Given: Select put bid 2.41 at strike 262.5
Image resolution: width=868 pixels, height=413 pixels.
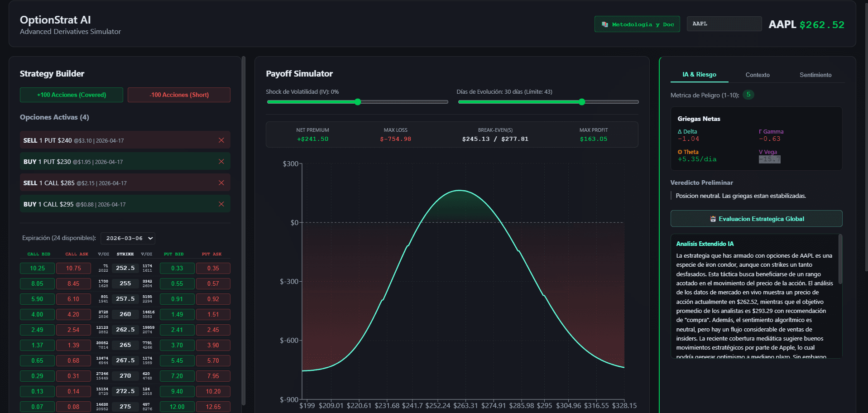Looking at the screenshot, I should point(177,330).
